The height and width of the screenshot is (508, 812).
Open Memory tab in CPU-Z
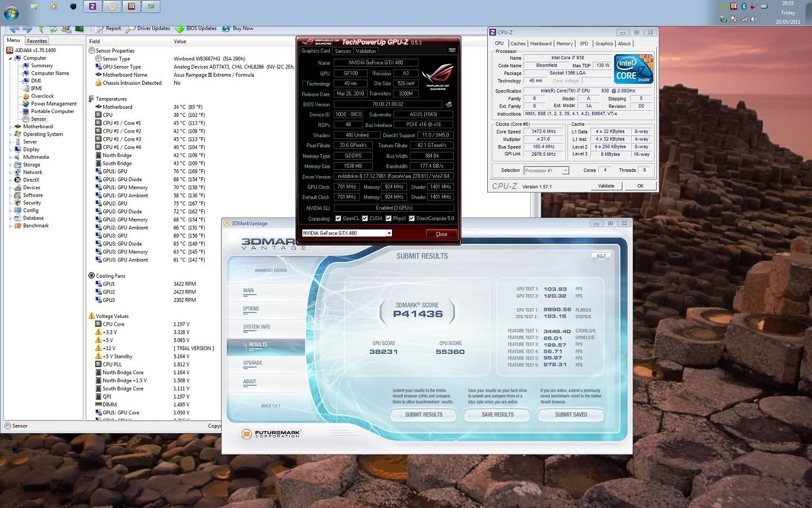pyautogui.click(x=564, y=43)
